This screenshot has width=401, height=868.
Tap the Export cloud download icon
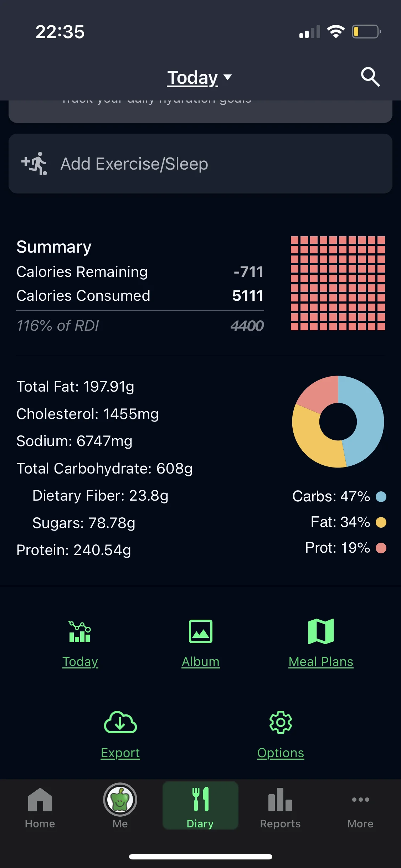pos(120,722)
